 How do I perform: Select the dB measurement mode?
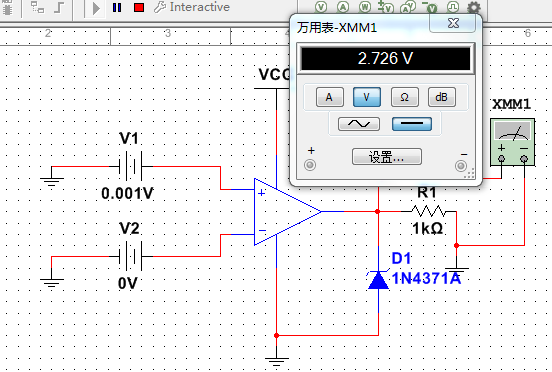[441, 97]
